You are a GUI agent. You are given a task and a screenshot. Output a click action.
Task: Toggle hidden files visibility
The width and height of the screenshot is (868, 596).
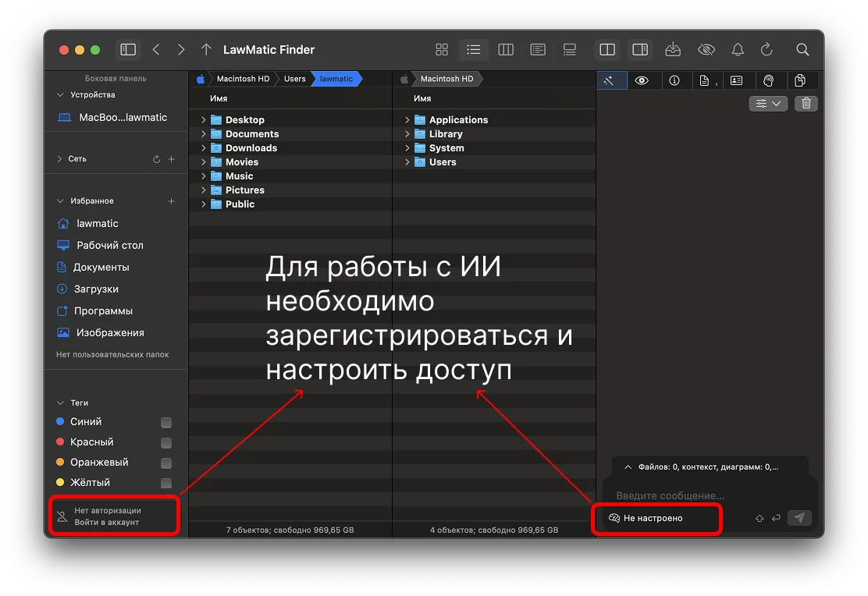706,50
